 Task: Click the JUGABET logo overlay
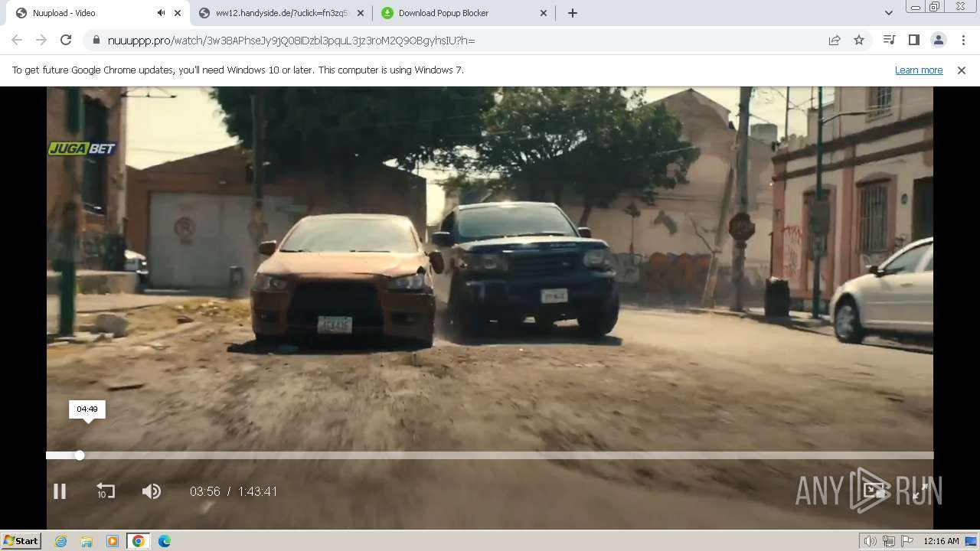[x=82, y=148]
